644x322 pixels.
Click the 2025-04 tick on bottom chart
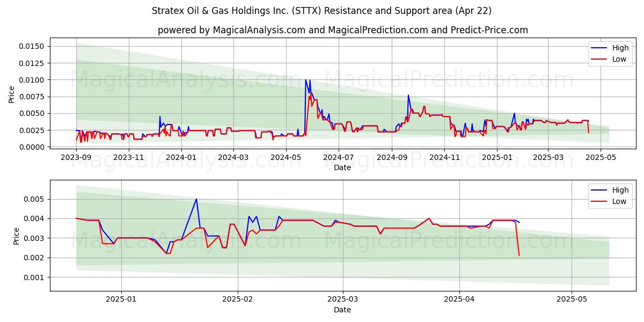459,299
